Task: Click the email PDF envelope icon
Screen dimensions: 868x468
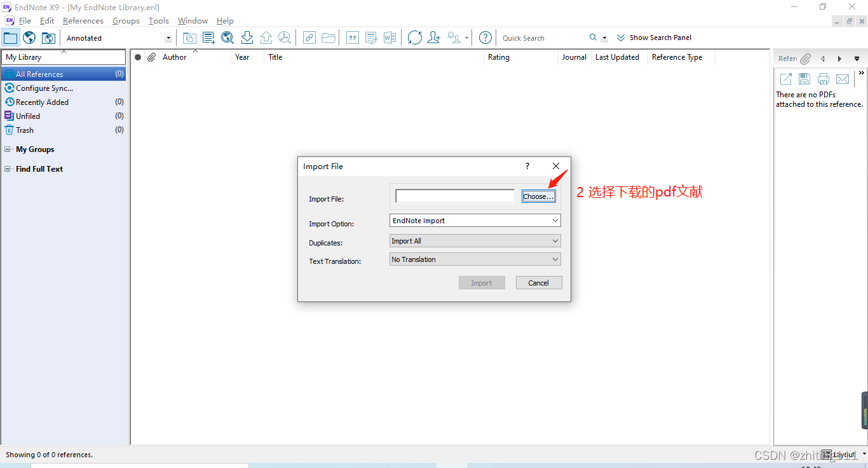Action: click(843, 79)
